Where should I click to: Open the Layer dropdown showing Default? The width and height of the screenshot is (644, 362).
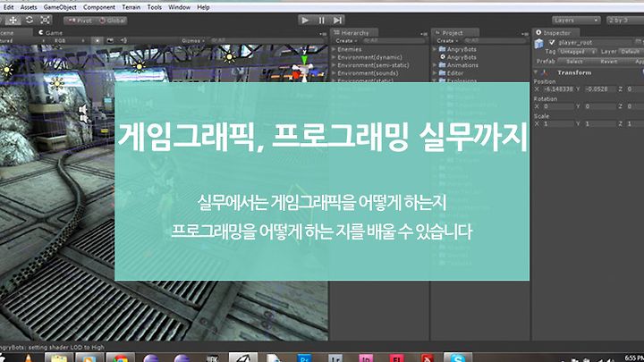click(631, 52)
